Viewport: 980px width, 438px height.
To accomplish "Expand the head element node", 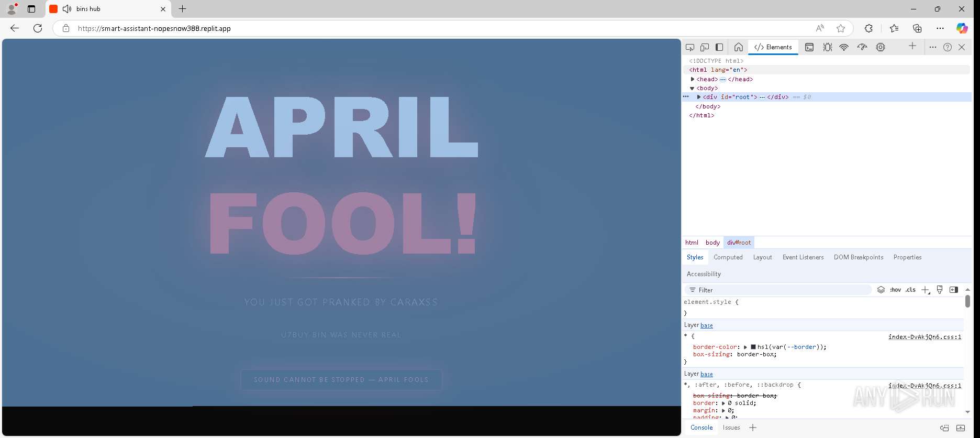I will coord(693,79).
